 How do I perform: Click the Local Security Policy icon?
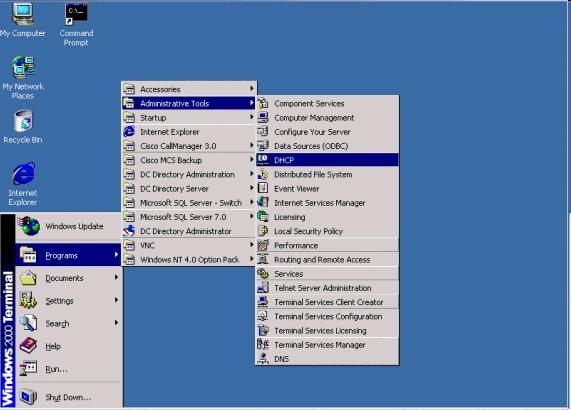[263, 231]
